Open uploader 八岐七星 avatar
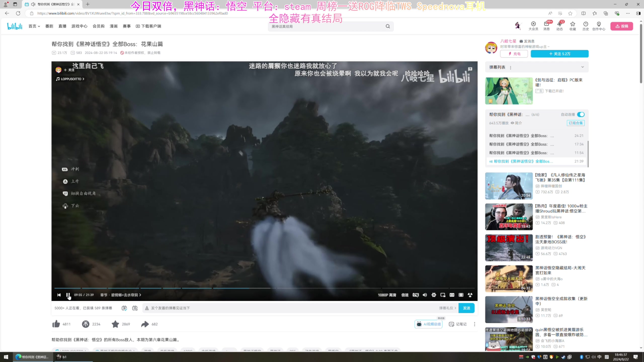This screenshot has width=644, height=362. pyautogui.click(x=491, y=48)
